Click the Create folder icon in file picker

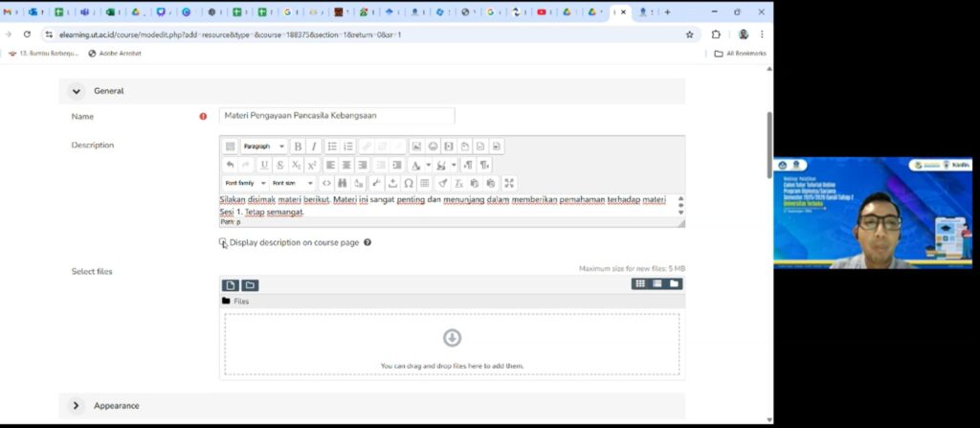[249, 285]
